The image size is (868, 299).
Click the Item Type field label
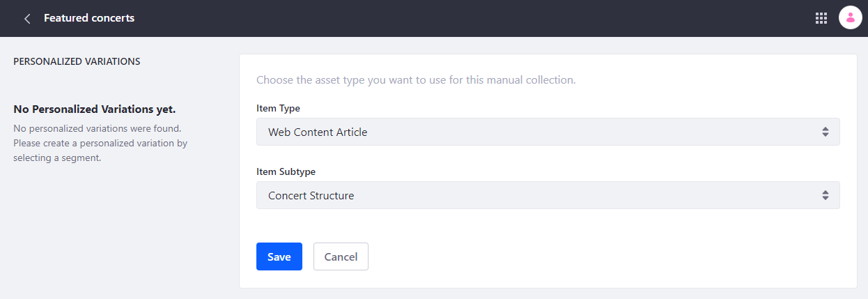coord(279,108)
